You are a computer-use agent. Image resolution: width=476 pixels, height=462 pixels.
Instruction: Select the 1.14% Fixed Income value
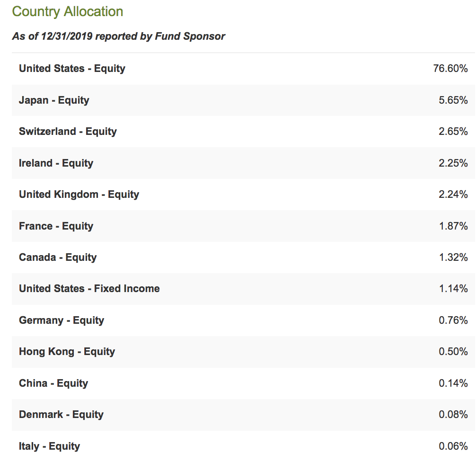[x=454, y=288]
